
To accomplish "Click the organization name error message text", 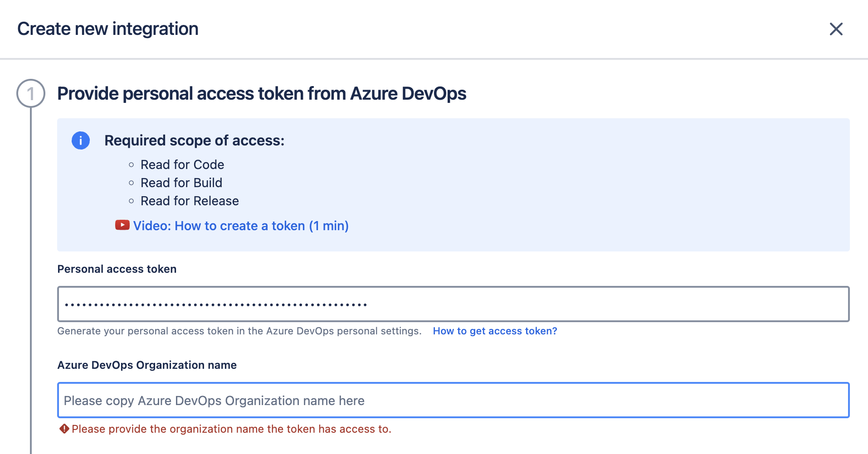I will pyautogui.click(x=231, y=429).
